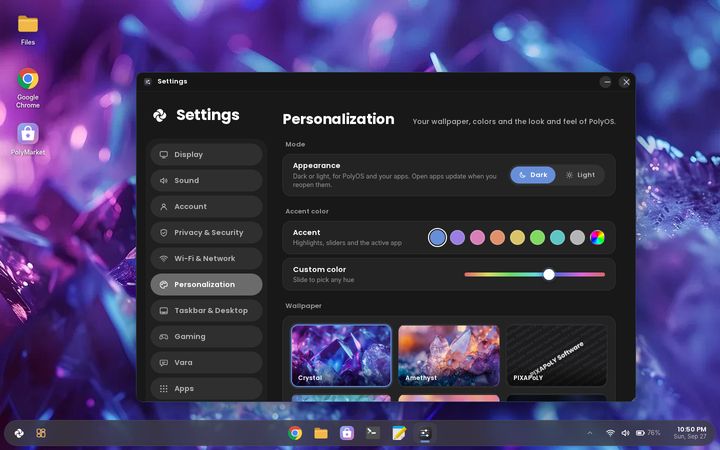This screenshot has width=720, height=450.
Task: Click the 'Slide to pick any hue' text
Action: tap(323, 280)
